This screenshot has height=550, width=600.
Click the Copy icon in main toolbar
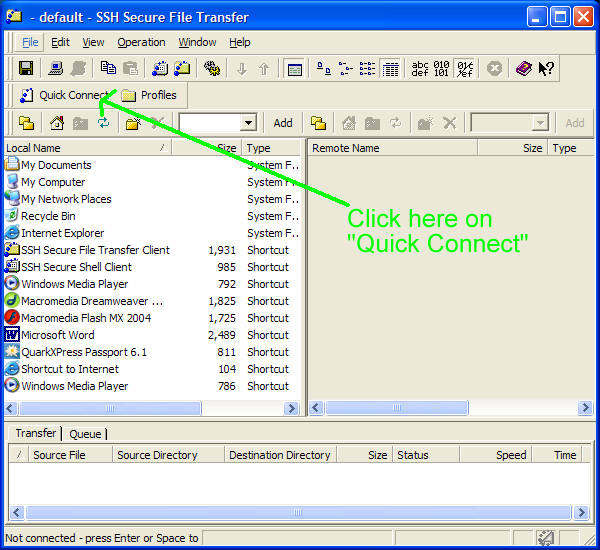click(x=108, y=68)
